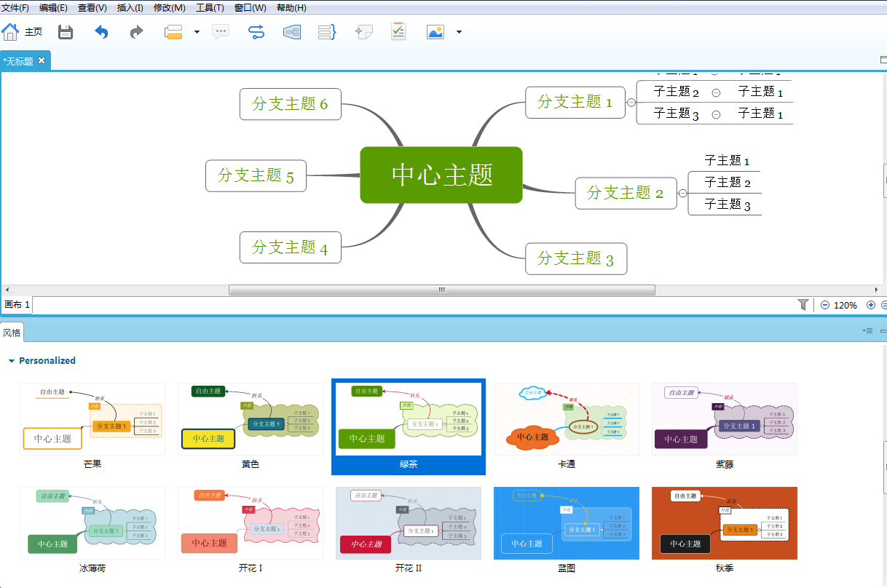The image size is (887, 588).
Task: Click the Save document icon
Action: tap(65, 32)
